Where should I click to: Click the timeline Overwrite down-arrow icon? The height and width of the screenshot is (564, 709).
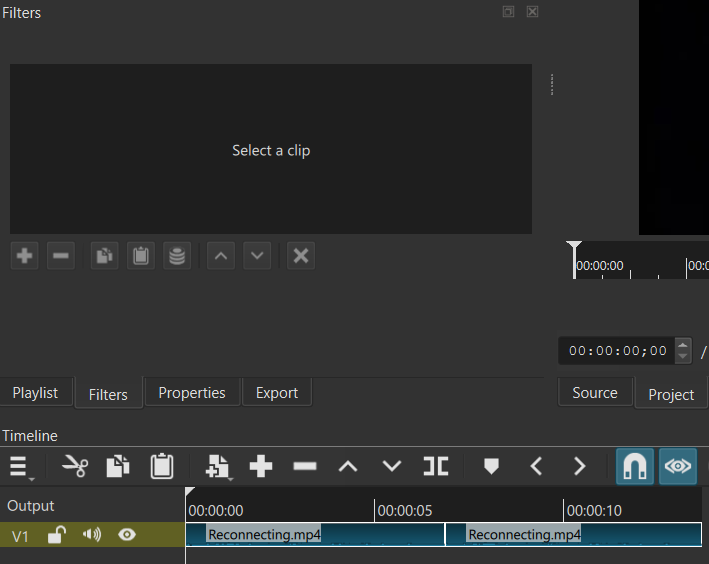(x=391, y=466)
